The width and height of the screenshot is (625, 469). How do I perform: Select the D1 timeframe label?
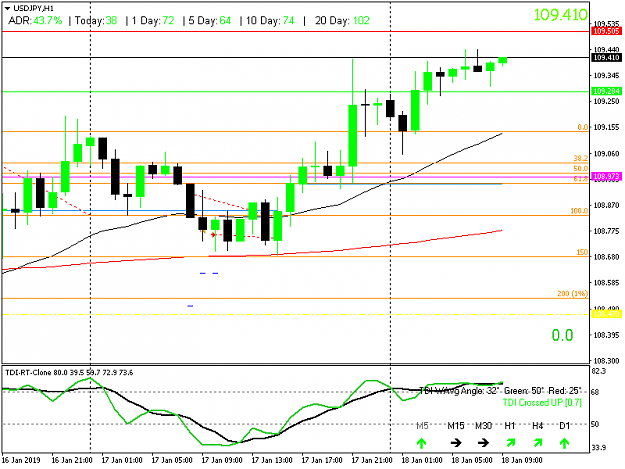tap(564, 426)
